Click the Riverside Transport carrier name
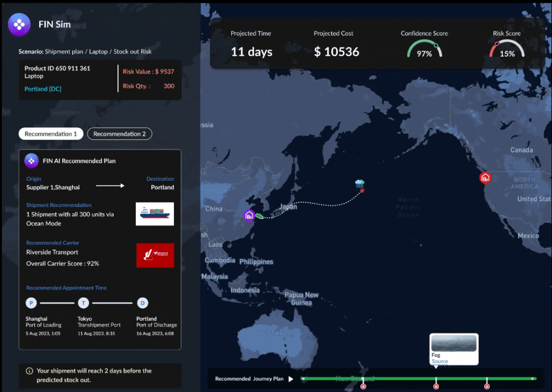The image size is (552, 392). (52, 252)
